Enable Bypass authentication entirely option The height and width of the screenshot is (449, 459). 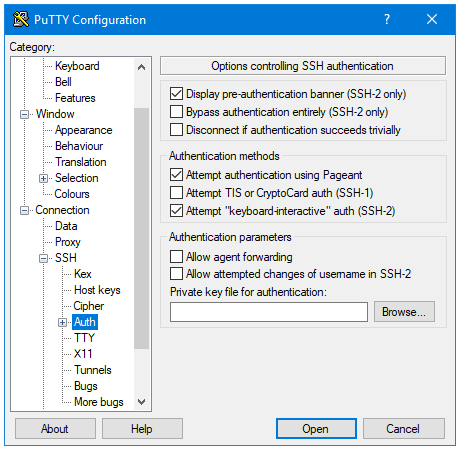point(176,112)
